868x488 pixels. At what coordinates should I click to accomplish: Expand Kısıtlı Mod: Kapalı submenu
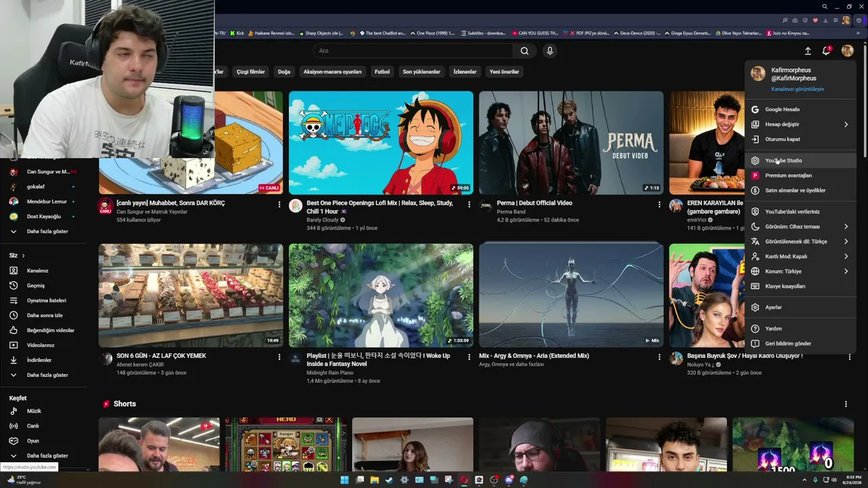800,256
